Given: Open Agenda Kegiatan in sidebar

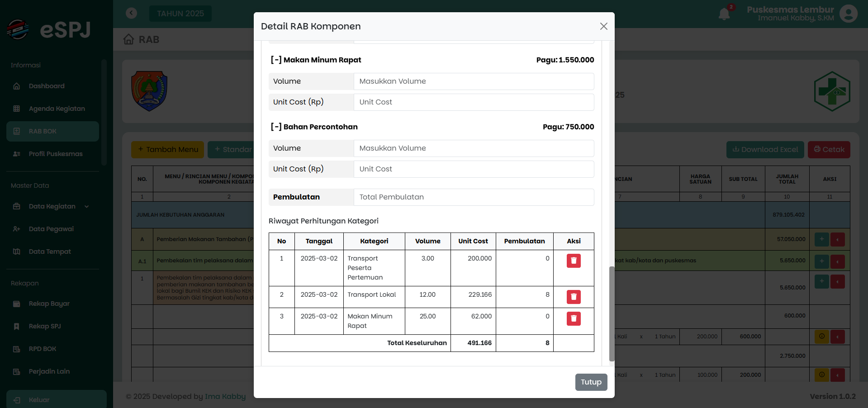Looking at the screenshot, I should 52,109.
